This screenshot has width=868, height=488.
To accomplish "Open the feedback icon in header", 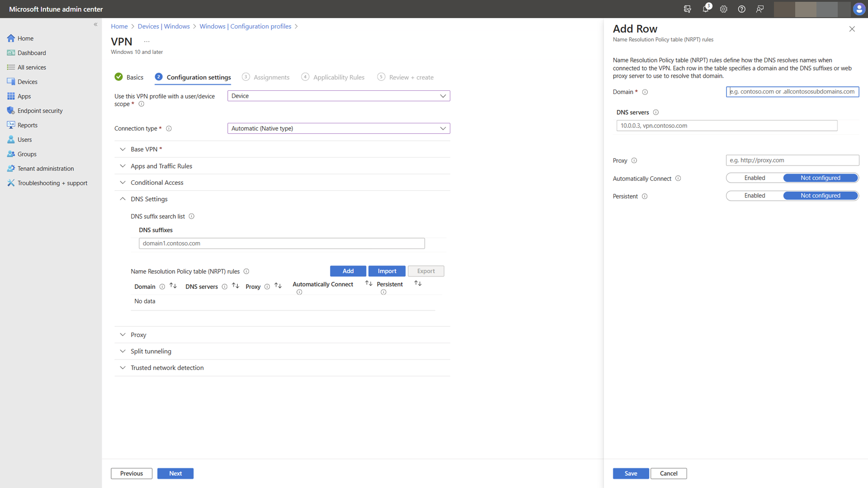I will click(x=760, y=9).
